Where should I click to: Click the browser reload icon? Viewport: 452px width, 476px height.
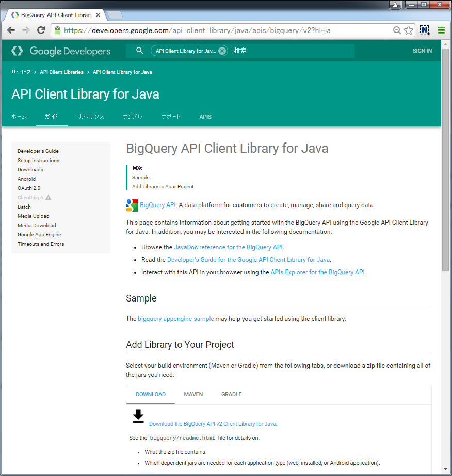tap(41, 30)
